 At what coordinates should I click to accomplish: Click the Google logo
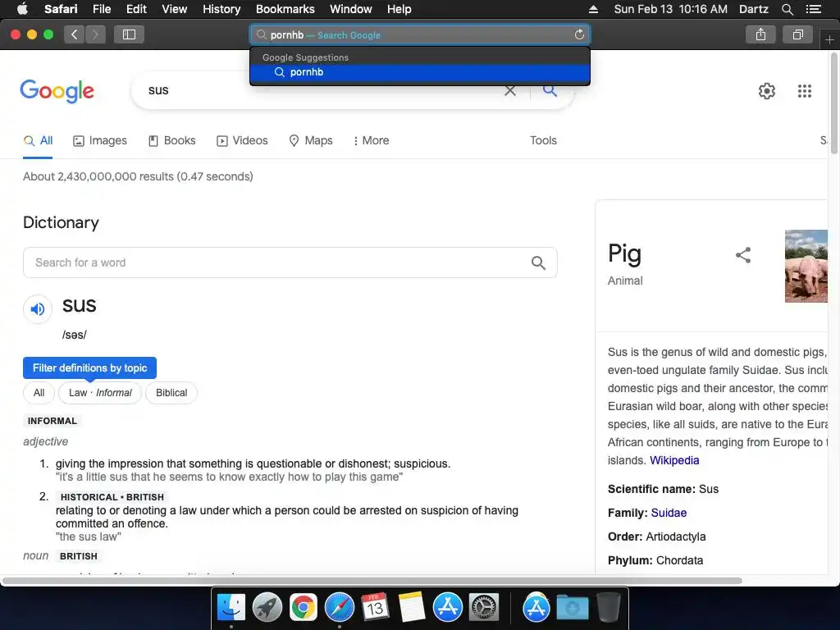click(57, 92)
